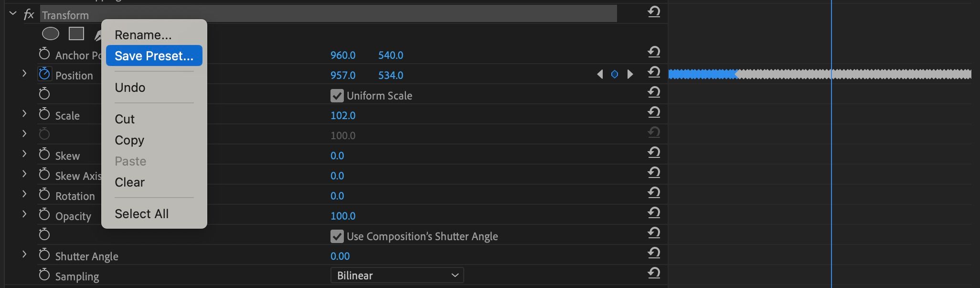Go to next Position keyframe

click(x=630, y=74)
